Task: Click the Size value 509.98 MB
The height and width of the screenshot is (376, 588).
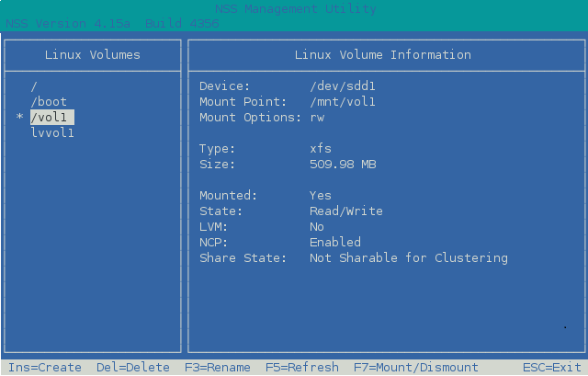Action: click(x=343, y=164)
